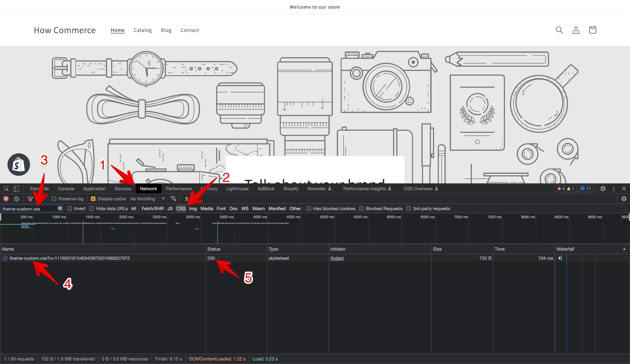
Task: Filter requests by Font
Action: 221,208
